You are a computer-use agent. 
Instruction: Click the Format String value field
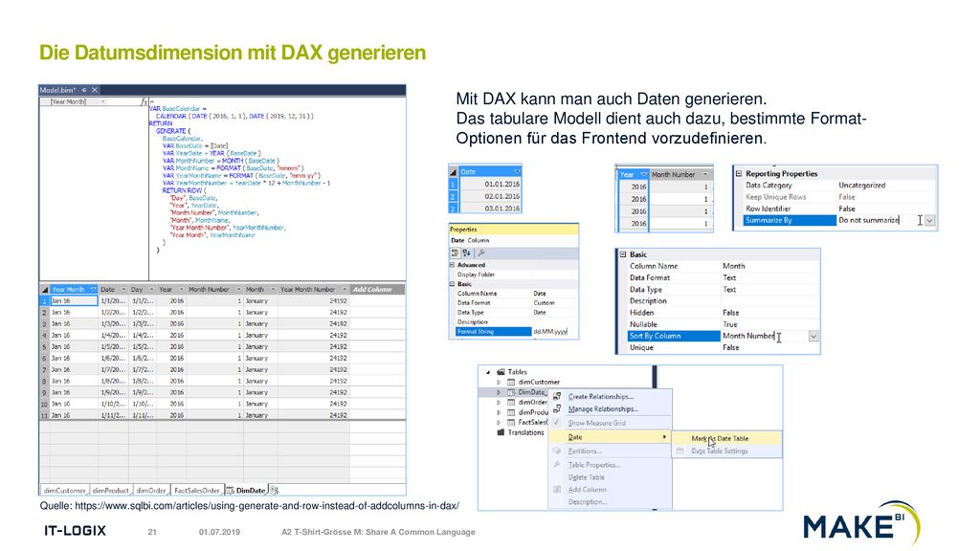pos(554,332)
